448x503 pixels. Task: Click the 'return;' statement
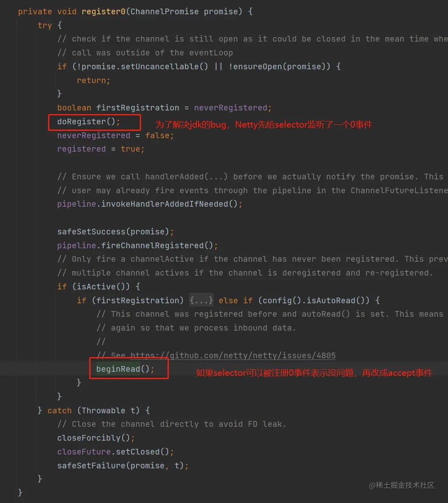(93, 80)
